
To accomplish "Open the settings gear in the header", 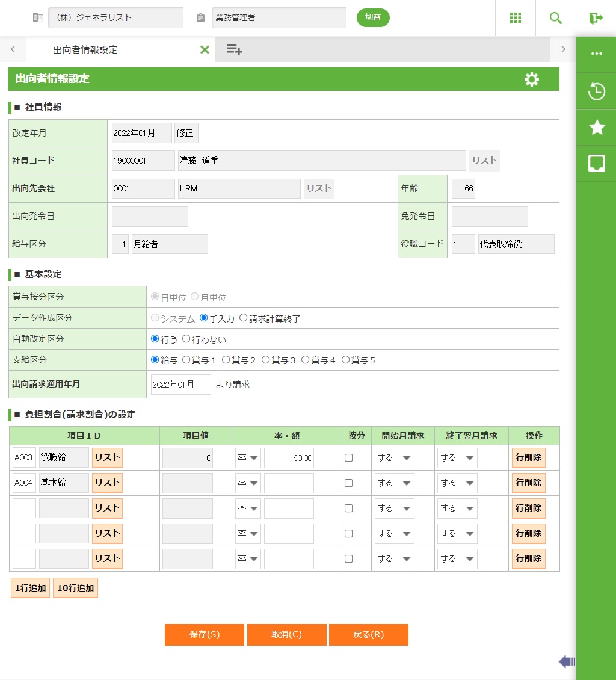I will tap(532, 79).
